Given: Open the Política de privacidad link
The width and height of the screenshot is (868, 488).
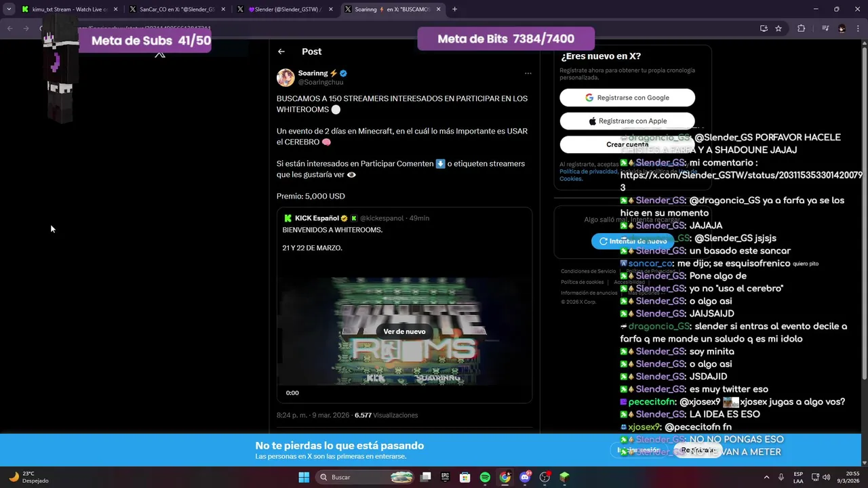Looking at the screenshot, I should pos(588,171).
